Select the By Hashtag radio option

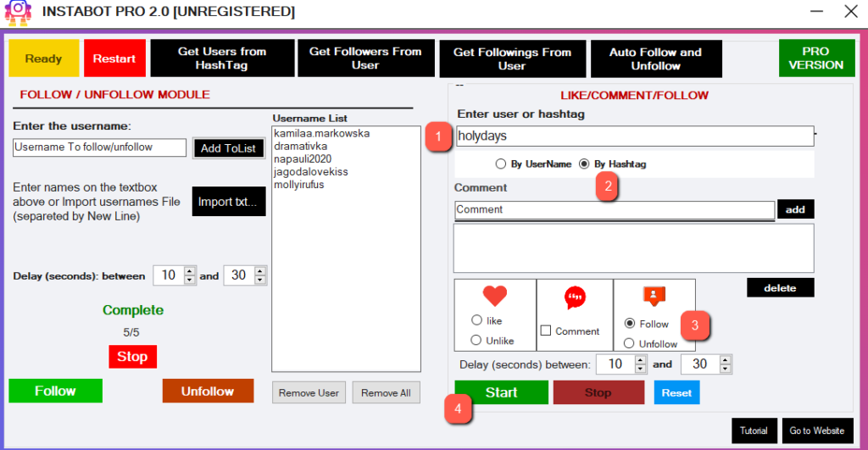(584, 164)
